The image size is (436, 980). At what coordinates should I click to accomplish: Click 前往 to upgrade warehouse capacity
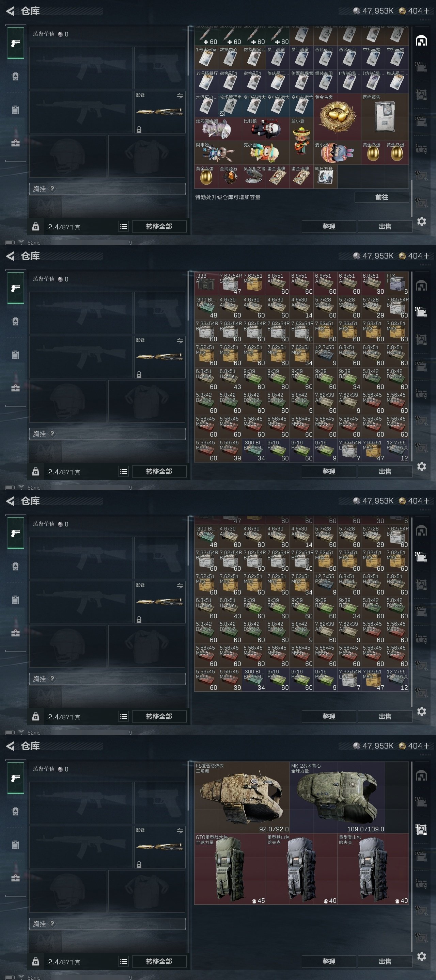pos(381,197)
